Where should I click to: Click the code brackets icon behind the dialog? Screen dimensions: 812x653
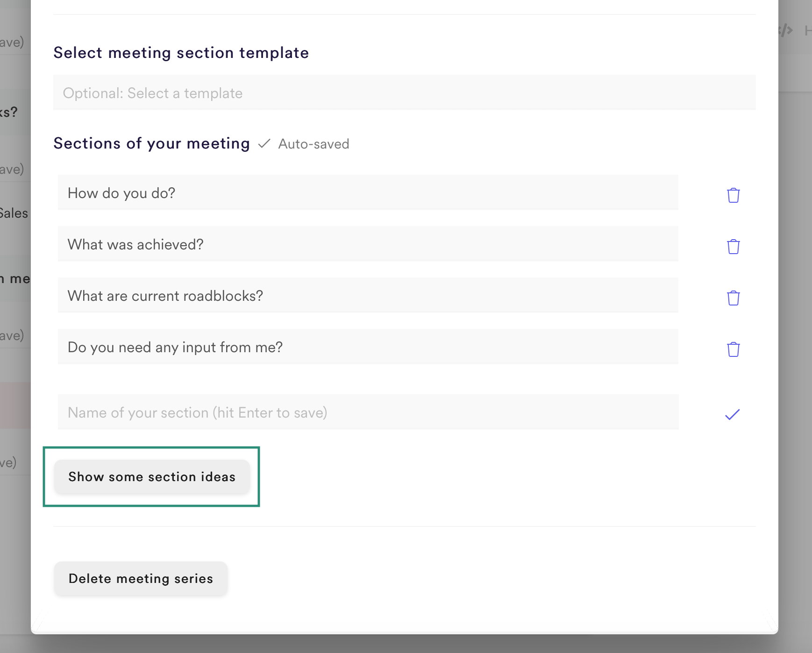(786, 31)
